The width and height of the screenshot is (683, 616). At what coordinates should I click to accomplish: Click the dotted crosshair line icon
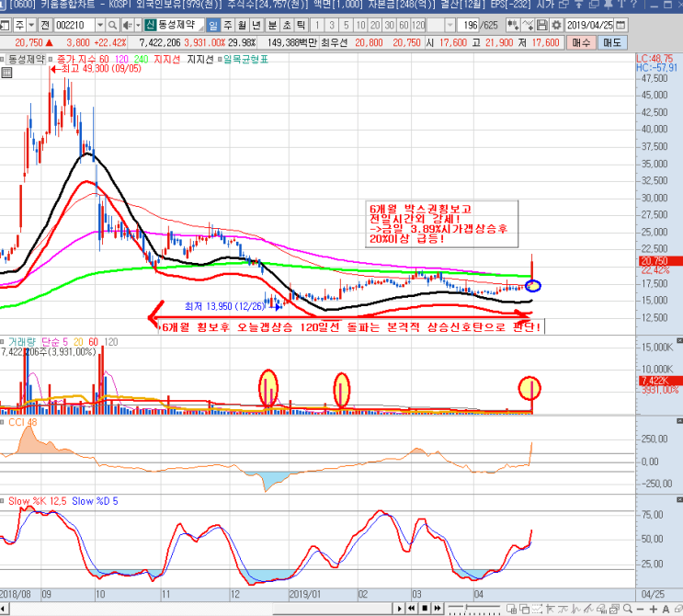point(537,609)
